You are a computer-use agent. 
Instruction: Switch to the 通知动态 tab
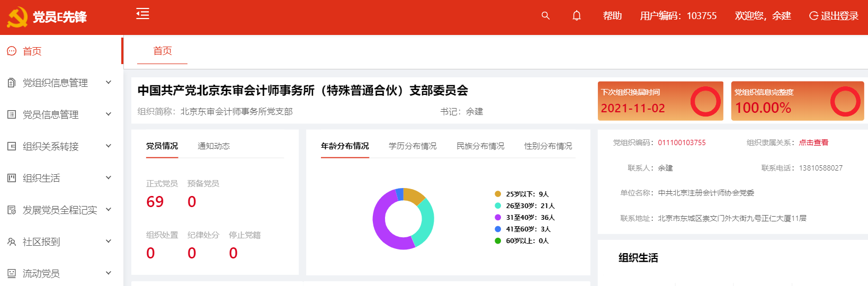point(213,146)
